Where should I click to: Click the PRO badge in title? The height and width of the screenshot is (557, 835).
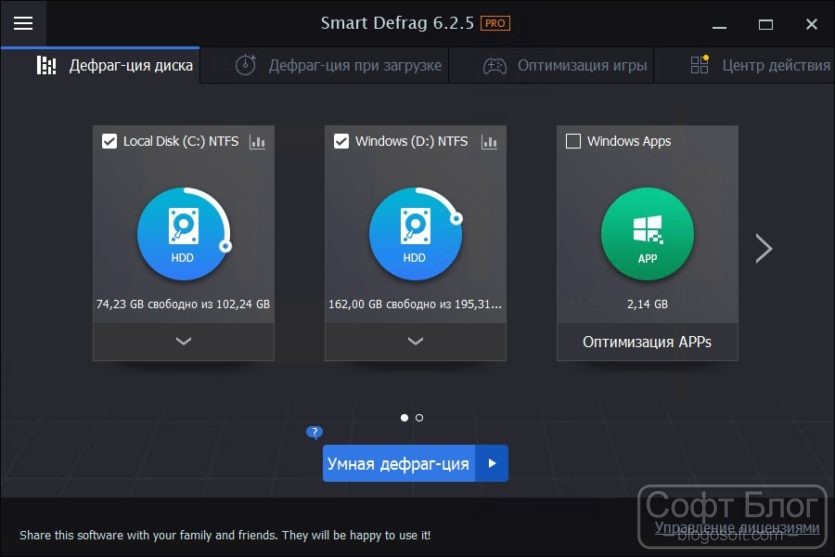495,23
